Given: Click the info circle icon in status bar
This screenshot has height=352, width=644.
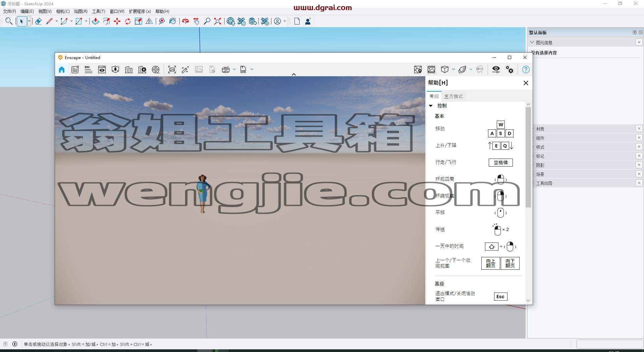Looking at the screenshot, I should coord(15,344).
